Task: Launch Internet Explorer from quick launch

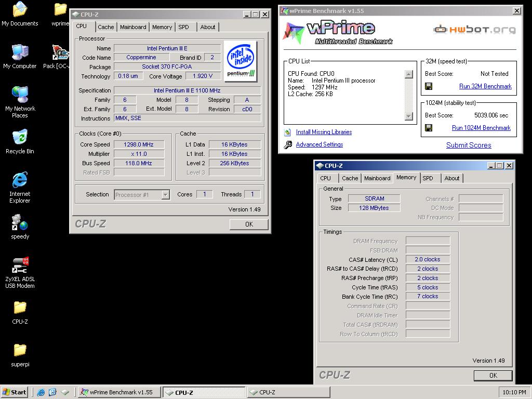Action: tap(41, 392)
